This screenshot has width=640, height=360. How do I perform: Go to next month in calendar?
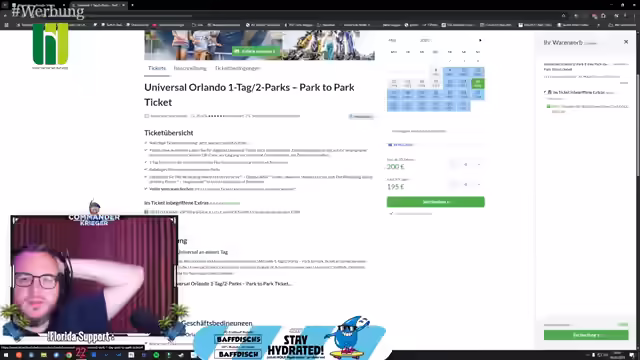point(480,40)
